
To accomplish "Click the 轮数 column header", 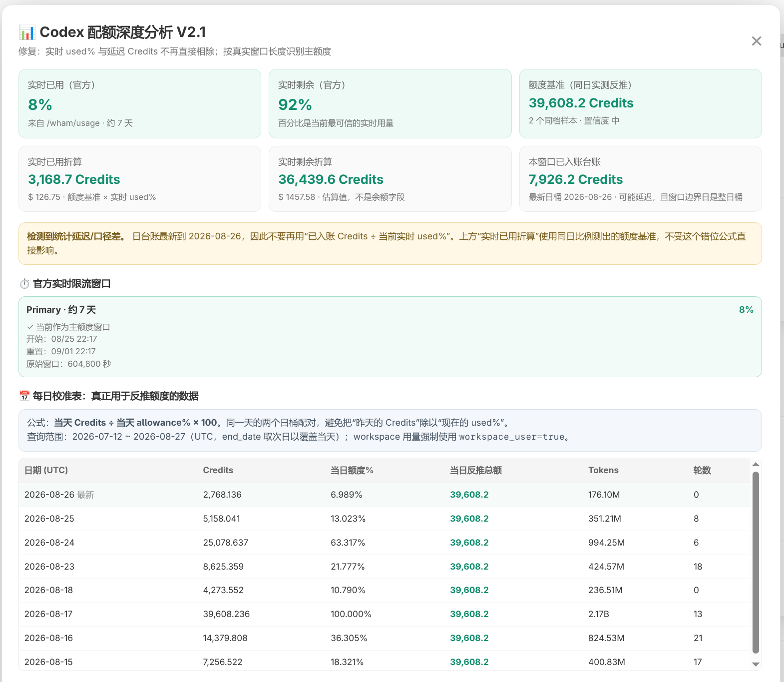I will click(702, 470).
